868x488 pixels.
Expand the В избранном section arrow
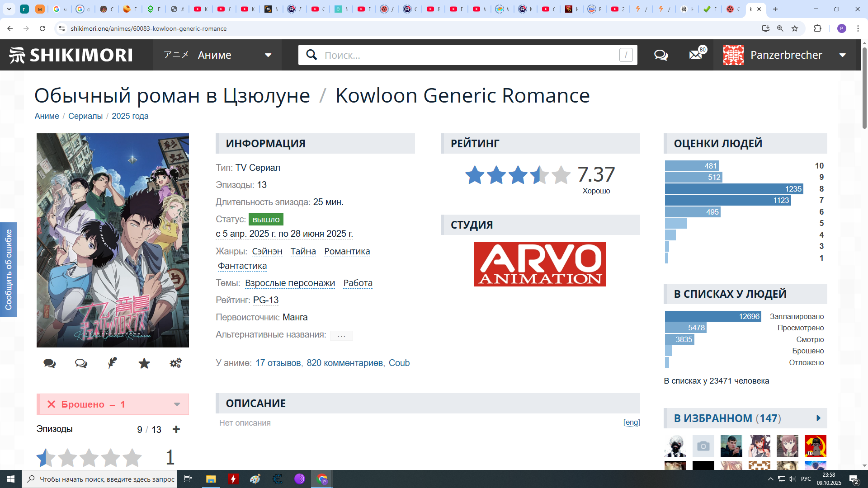pyautogui.click(x=818, y=418)
